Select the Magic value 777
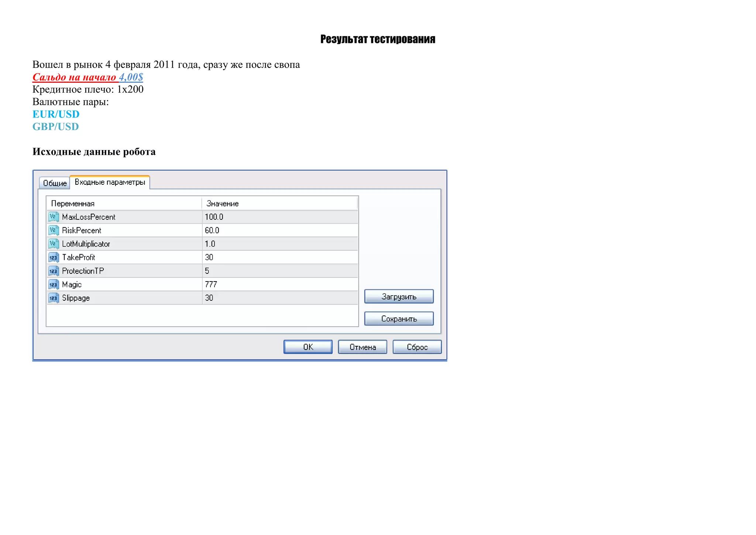Screen dimensions: 756x535 click(211, 284)
